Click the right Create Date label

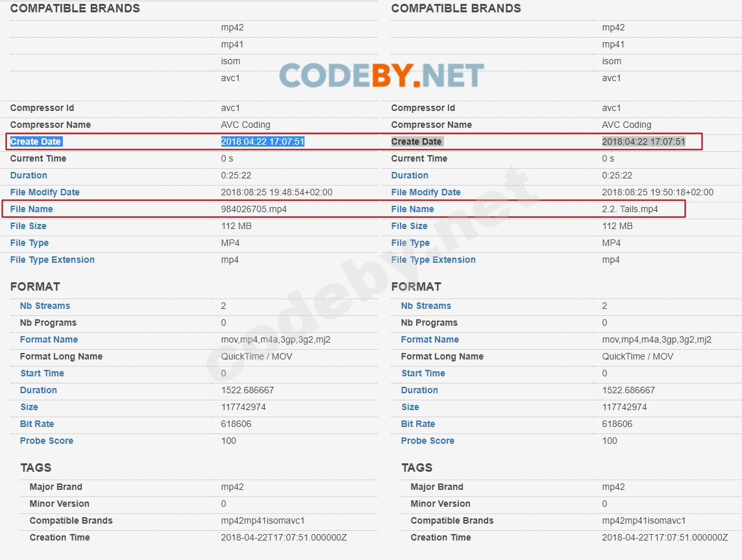click(416, 141)
